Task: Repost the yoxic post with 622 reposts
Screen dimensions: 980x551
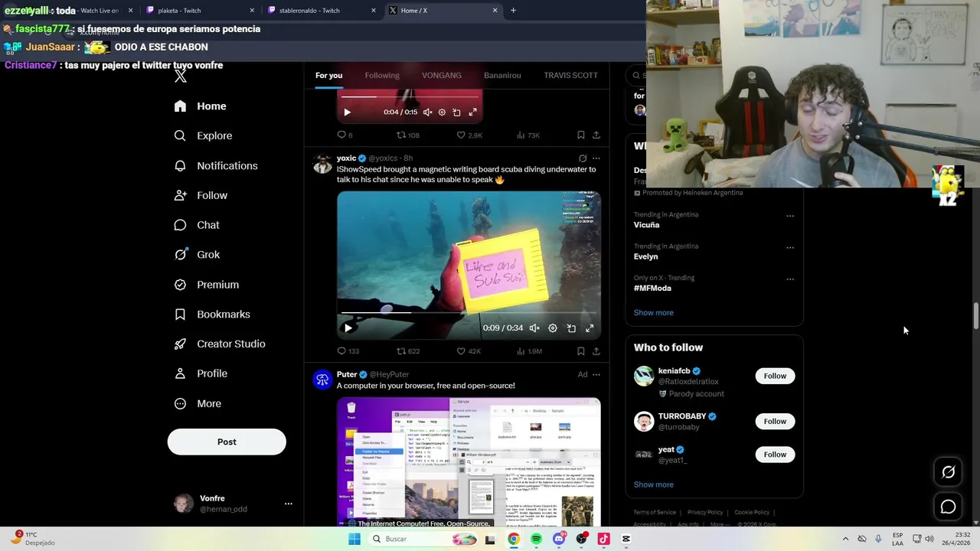Action: [407, 351]
